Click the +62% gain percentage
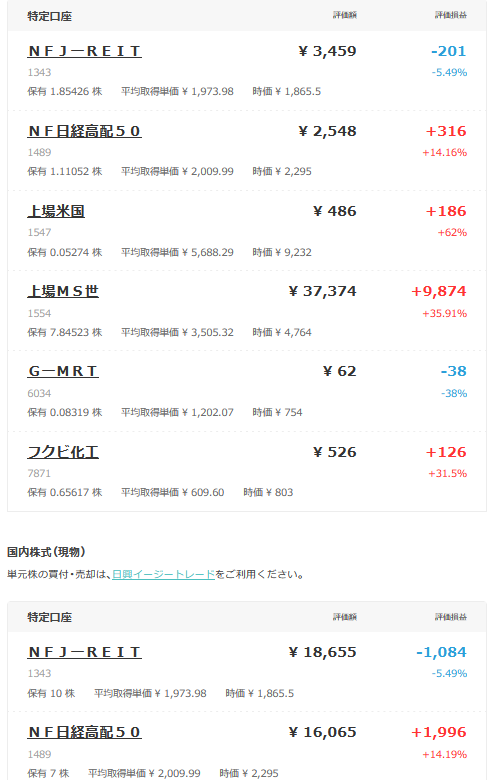This screenshot has width=495, height=780. (x=452, y=233)
